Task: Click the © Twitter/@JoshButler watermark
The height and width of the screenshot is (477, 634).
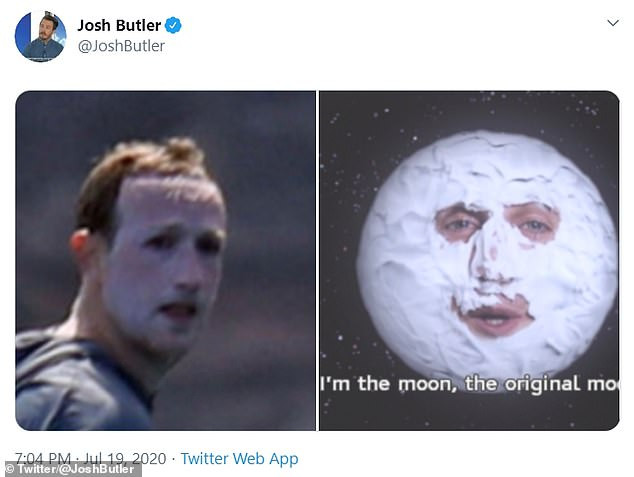Action: pos(71,469)
